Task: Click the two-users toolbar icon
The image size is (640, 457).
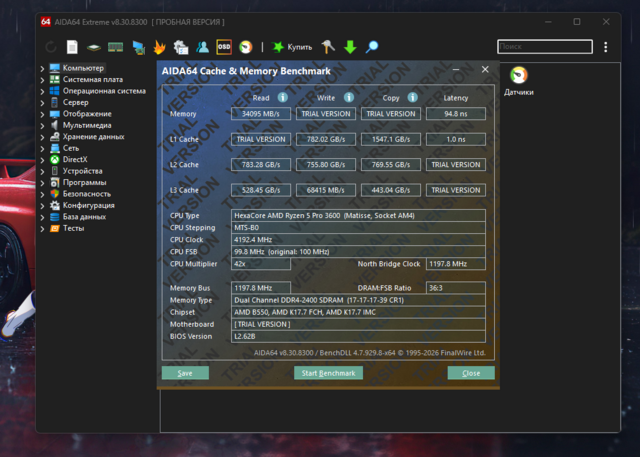Action: 202,47
